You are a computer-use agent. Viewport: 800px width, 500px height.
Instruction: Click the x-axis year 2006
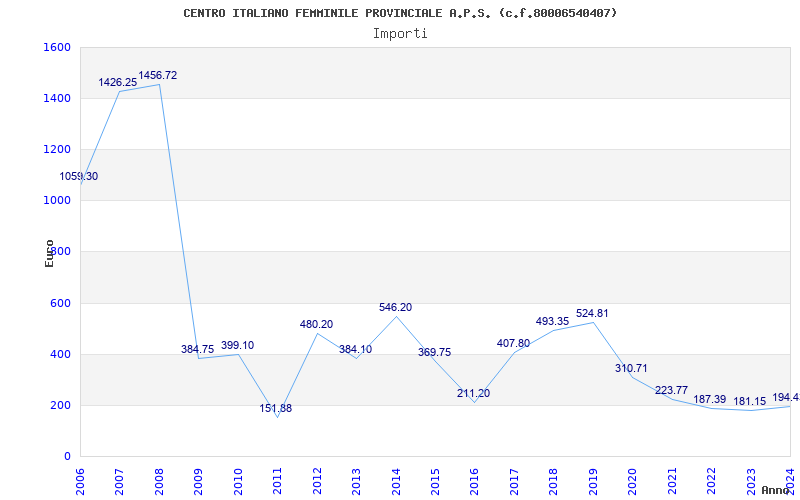80,482
